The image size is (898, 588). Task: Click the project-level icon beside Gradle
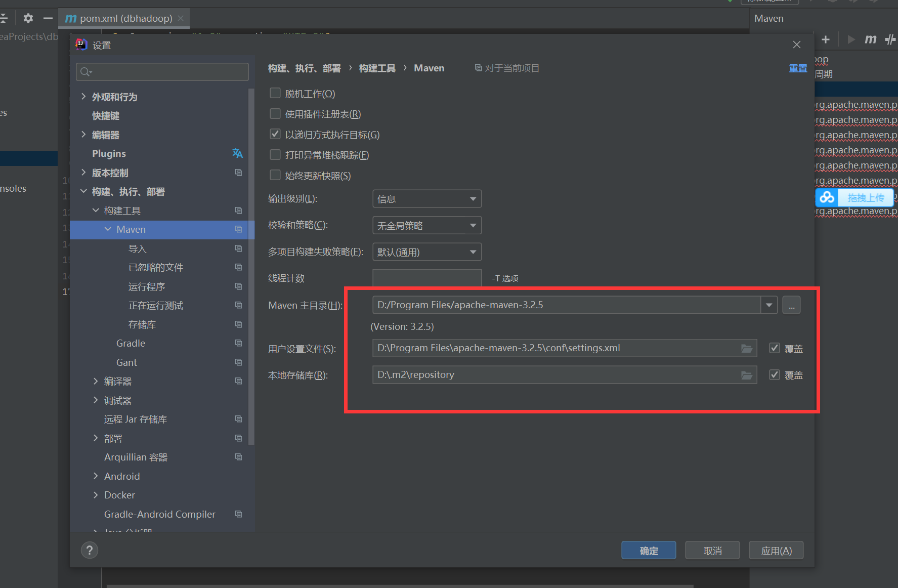pos(239,343)
